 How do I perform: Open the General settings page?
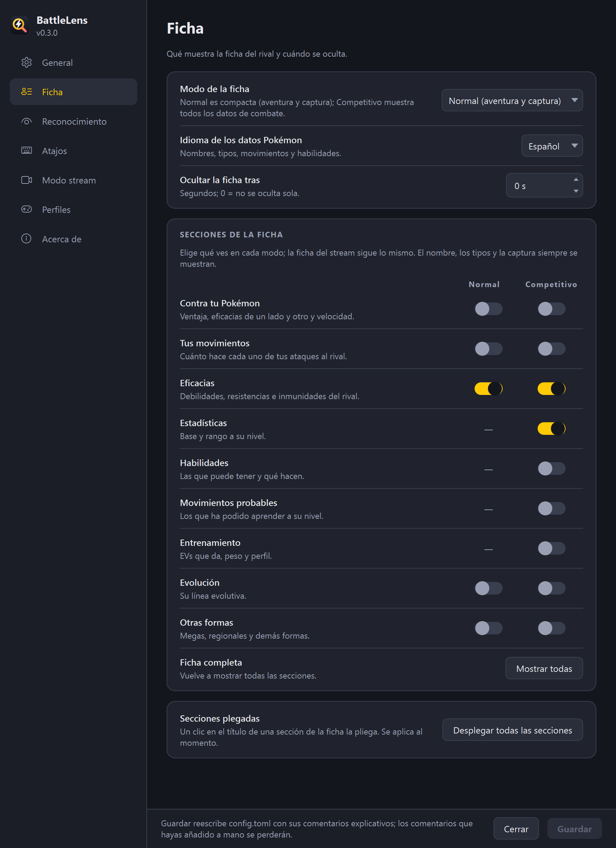(x=73, y=62)
